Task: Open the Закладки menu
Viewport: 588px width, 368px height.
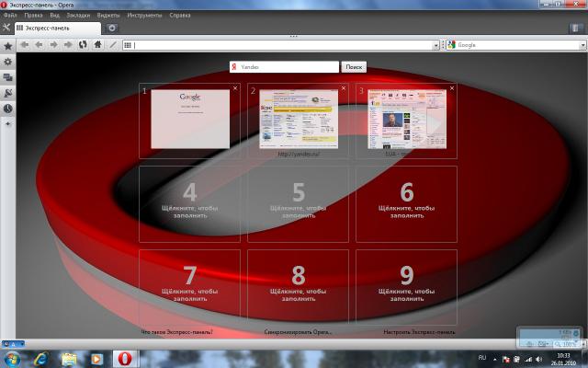Action: (x=78, y=16)
